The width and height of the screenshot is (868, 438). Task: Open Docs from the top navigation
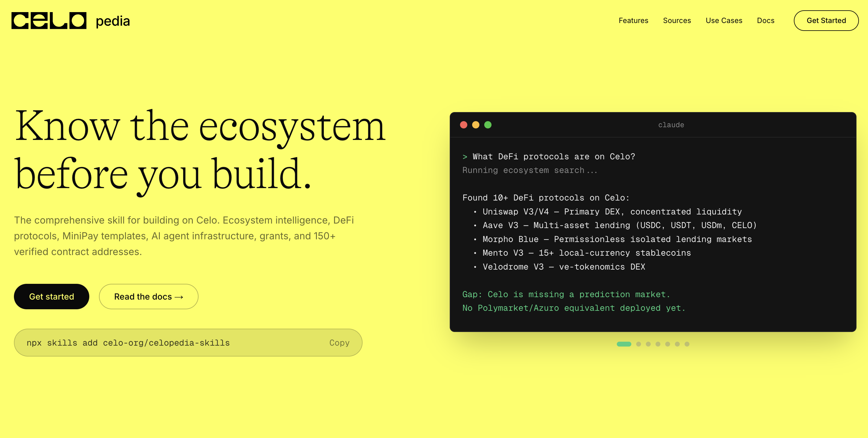point(766,21)
